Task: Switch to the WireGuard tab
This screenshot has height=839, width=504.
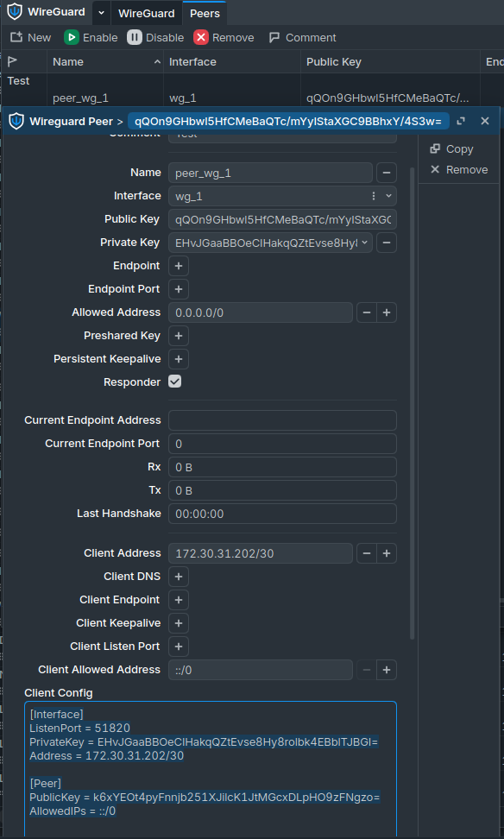Action: pyautogui.click(x=146, y=13)
